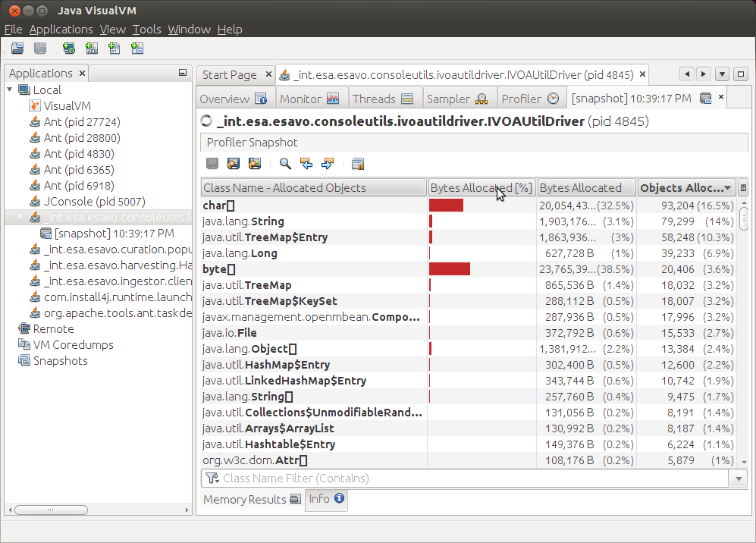The height and width of the screenshot is (543, 756).
Task: Click the Applications panel horizontal scrollbar thumb
Action: [51, 510]
